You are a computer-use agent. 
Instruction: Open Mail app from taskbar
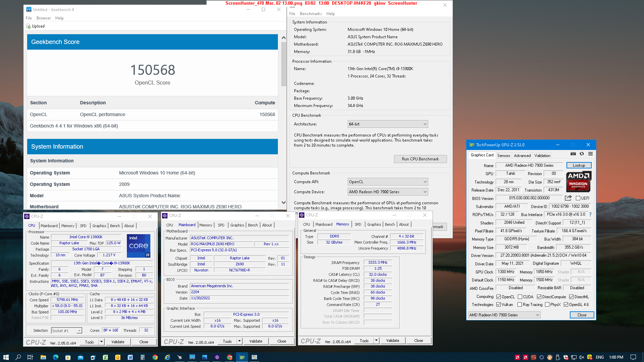click(x=81, y=357)
